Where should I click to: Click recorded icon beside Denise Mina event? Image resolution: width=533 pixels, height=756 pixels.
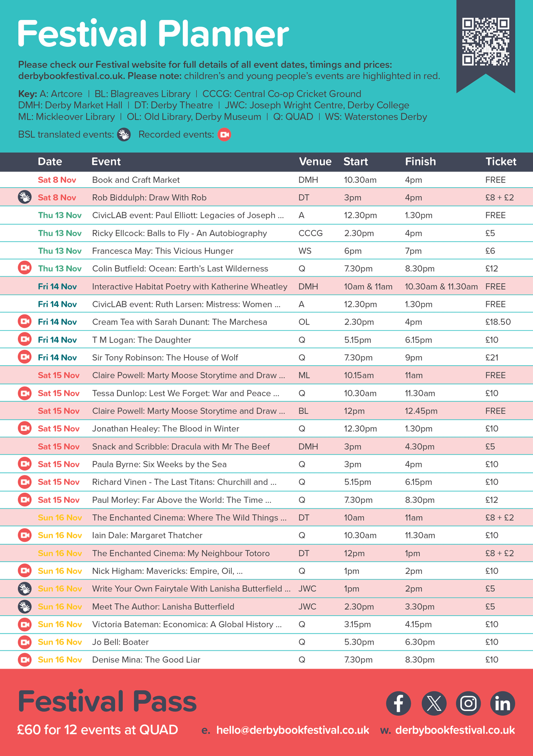coord(25,660)
